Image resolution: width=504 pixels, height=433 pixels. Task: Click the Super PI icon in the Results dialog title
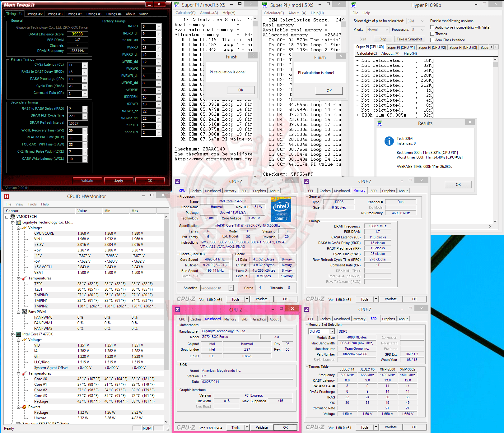click(379, 123)
